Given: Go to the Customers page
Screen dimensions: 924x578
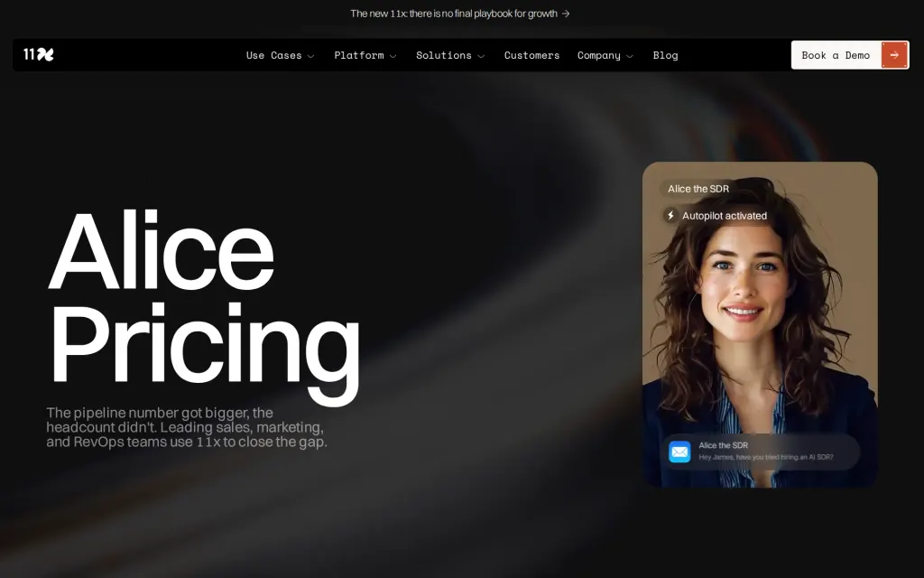Looking at the screenshot, I should 531,55.
